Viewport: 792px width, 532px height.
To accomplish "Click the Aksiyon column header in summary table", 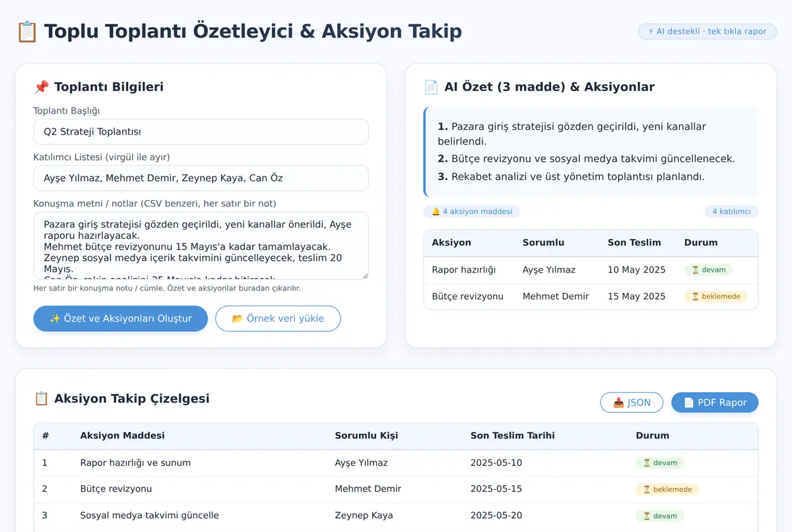I will pyautogui.click(x=451, y=242).
